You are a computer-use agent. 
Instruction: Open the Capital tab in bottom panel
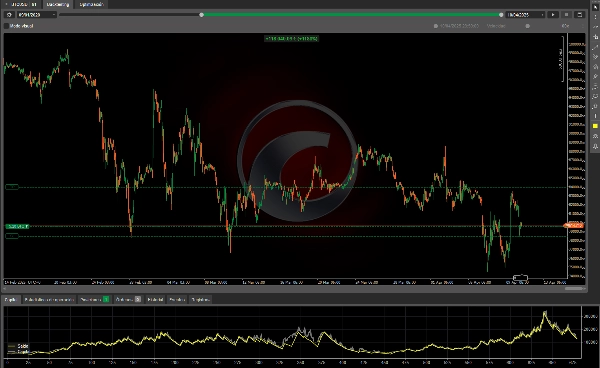click(x=11, y=300)
